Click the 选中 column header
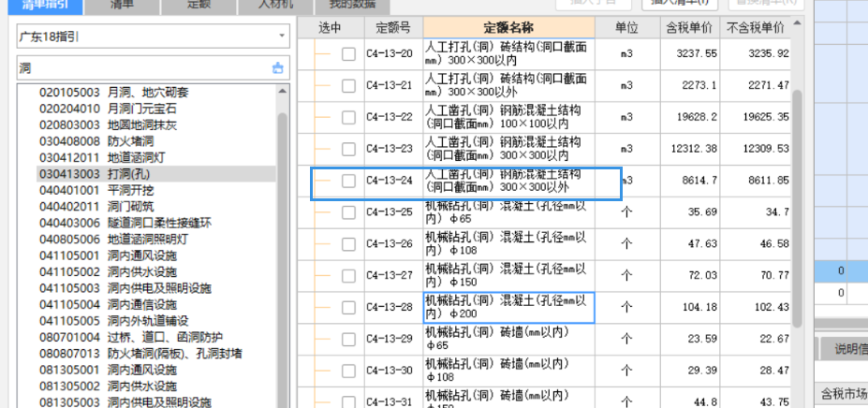Screen dimensions: 868x408 tap(331, 27)
